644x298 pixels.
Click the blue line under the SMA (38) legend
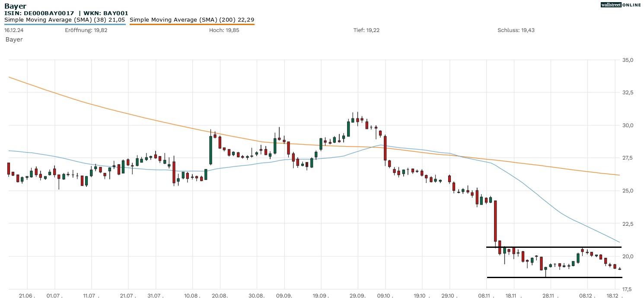click(65, 24)
